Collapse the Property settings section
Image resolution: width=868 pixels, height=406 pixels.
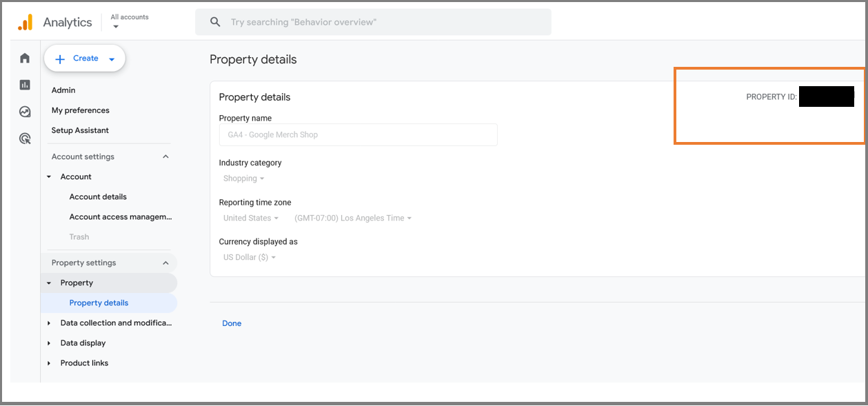coord(165,263)
